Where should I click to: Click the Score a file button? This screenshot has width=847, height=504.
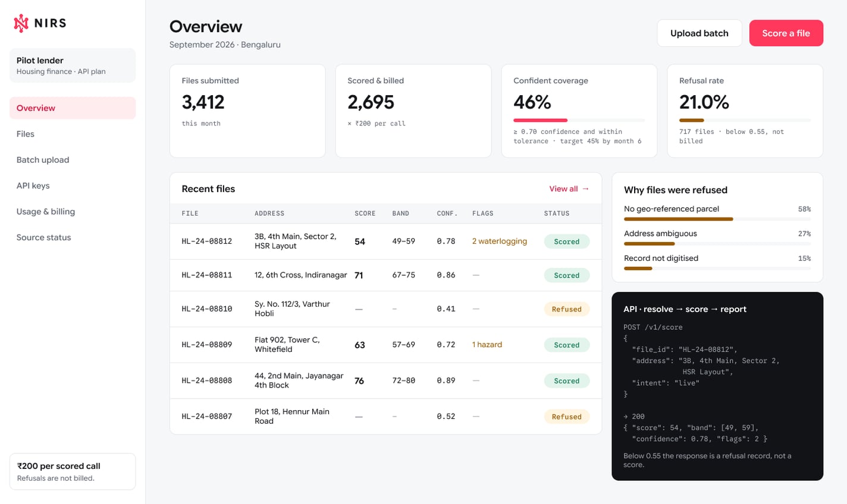pos(786,33)
